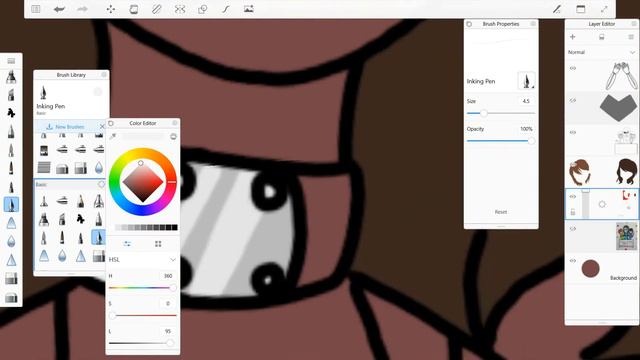This screenshot has height=360, width=640.
Task: Open brush palette library icon atop left strip
Action: click(x=11, y=61)
